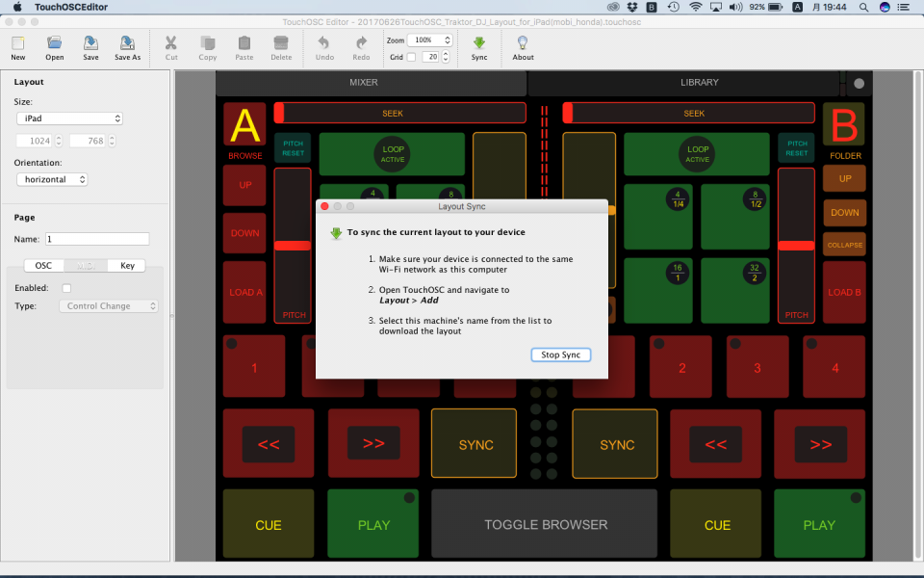
Task: Select the deck B SEEK slider
Action: click(689, 113)
